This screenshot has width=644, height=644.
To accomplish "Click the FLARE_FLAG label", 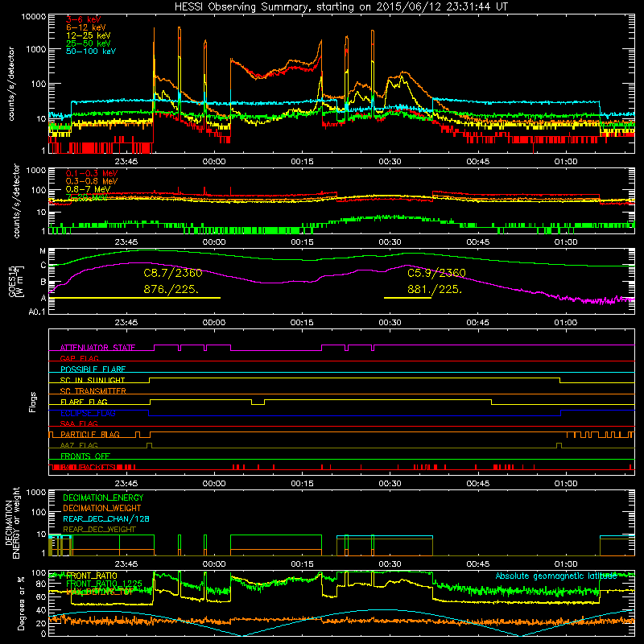I will (x=84, y=402).
